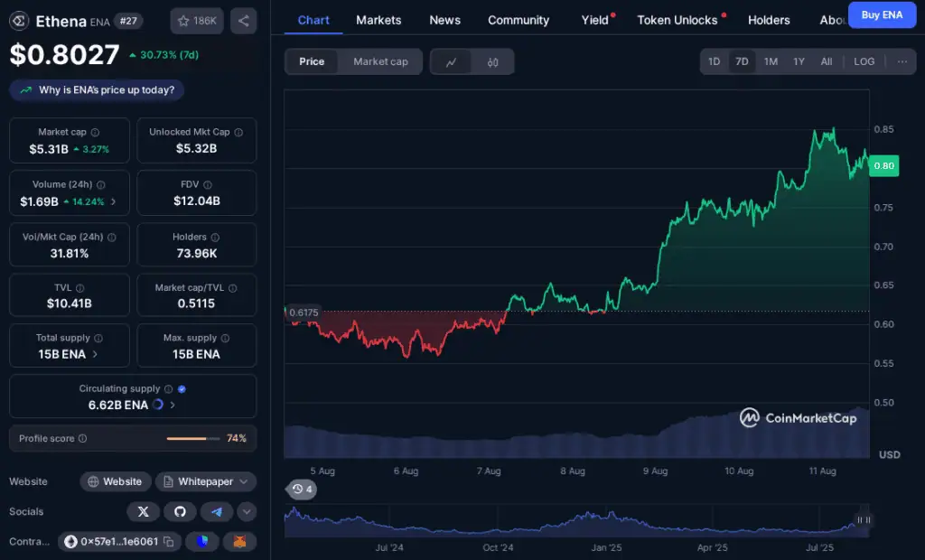Image resolution: width=925 pixels, height=560 pixels.
Task: Open the Website link button
Action: (116, 481)
